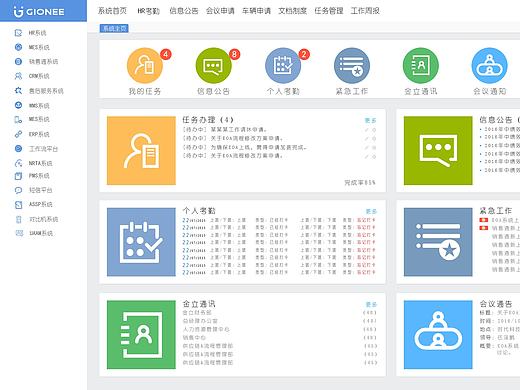Click the large green 金立通讯 contacts tile

click(x=141, y=335)
